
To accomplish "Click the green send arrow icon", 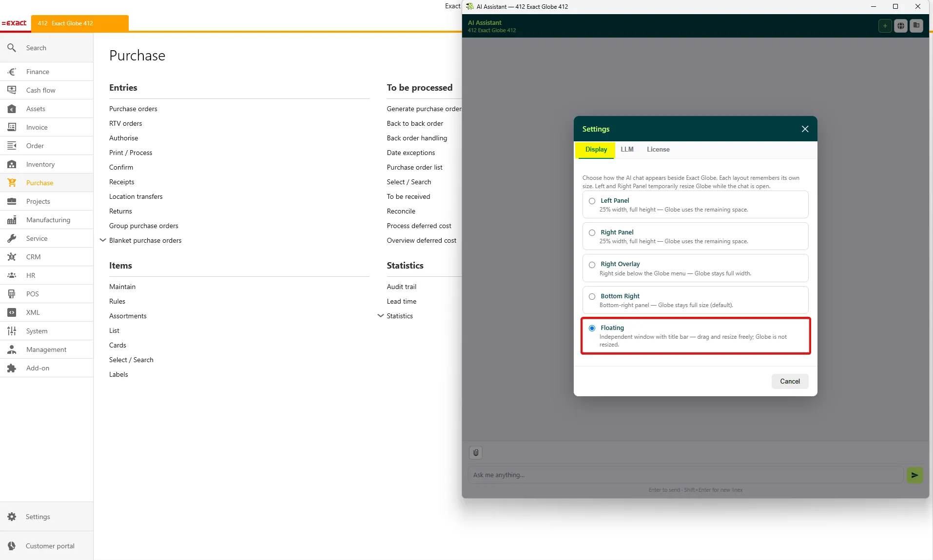I will pos(914,475).
